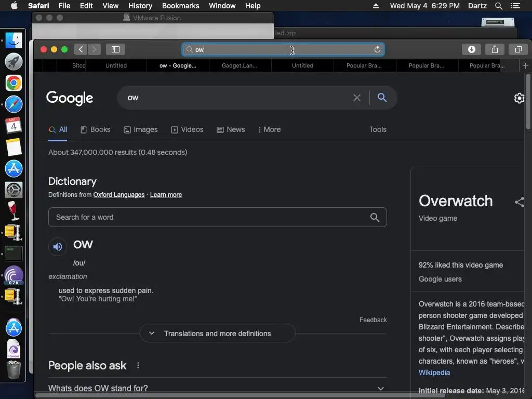
Task: Add a new tab with the plus button
Action: 525,66
